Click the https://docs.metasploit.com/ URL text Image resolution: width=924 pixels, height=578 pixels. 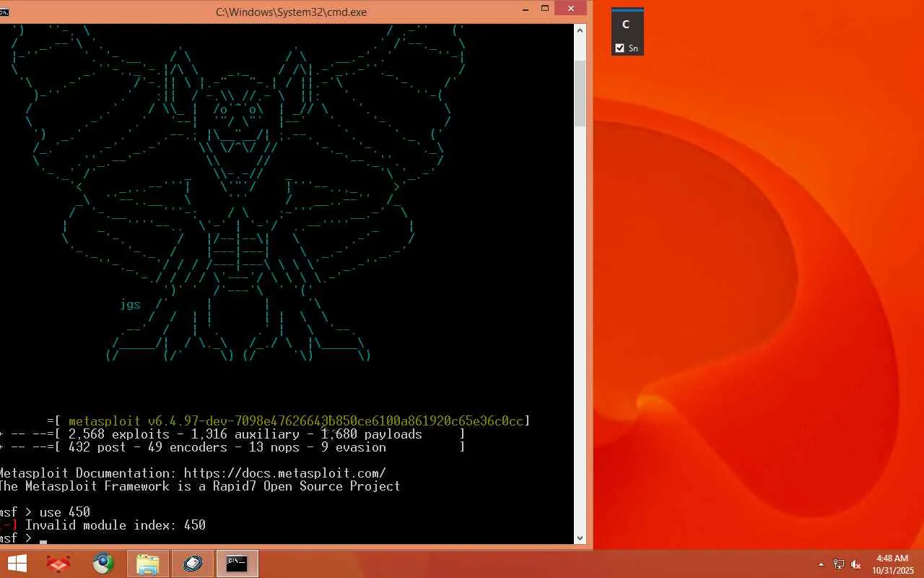coord(285,473)
